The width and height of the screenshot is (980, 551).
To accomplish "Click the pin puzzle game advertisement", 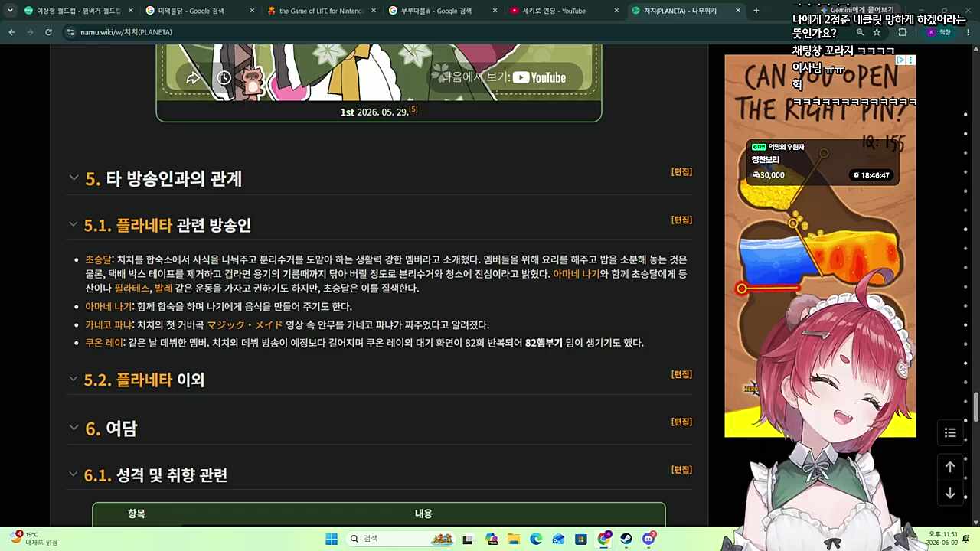I will (820, 246).
